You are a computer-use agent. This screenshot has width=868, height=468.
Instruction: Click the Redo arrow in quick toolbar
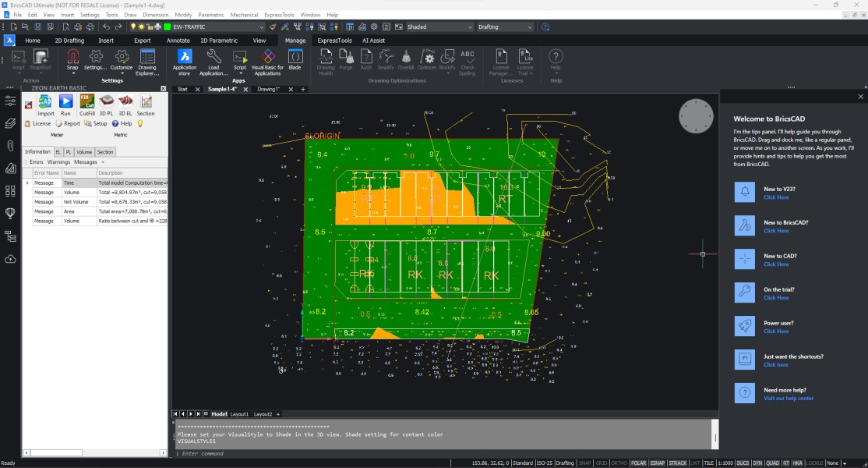pyautogui.click(x=118, y=27)
